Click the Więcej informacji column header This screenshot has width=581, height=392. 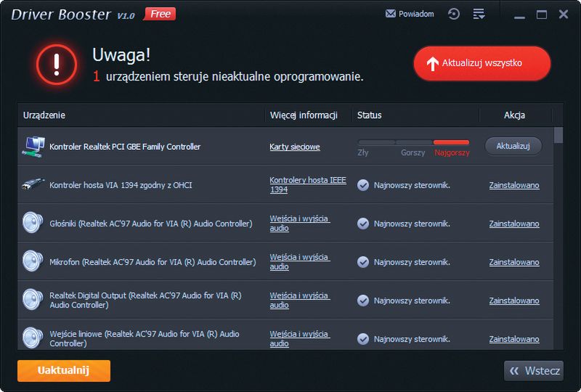(304, 115)
